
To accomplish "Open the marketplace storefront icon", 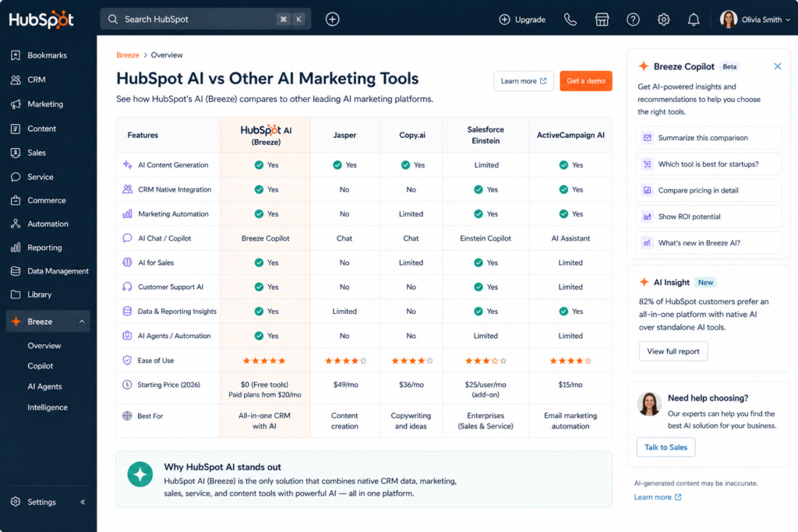I will (602, 19).
